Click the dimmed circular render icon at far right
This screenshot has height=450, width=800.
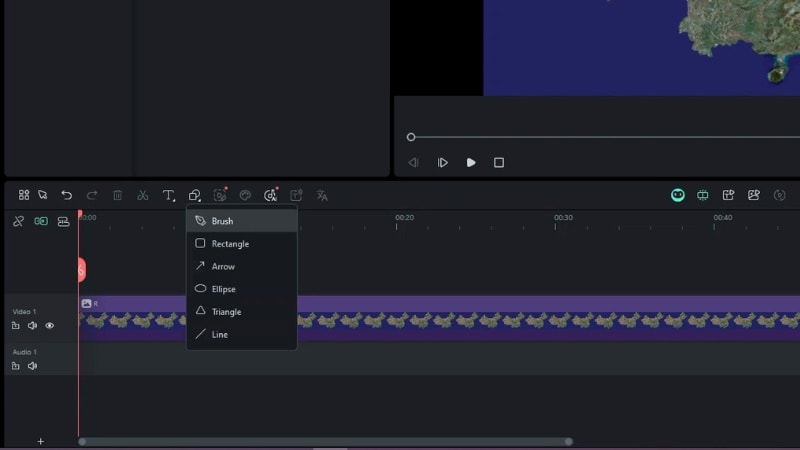779,195
